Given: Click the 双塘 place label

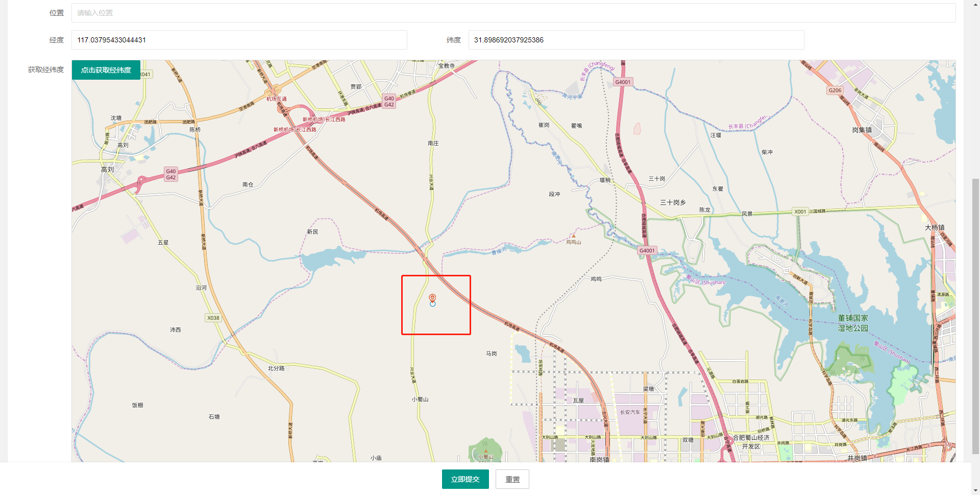Looking at the screenshot, I should 688,440.
